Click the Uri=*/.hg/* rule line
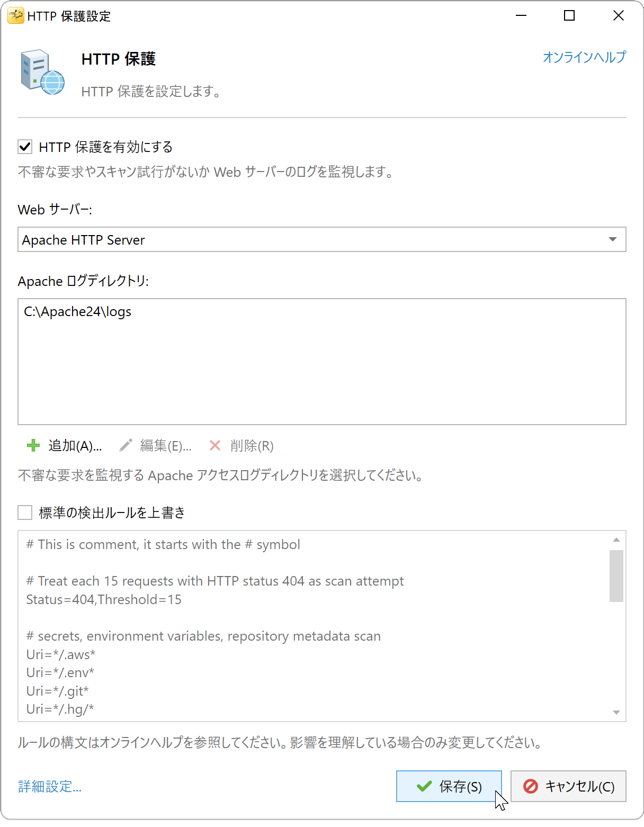This screenshot has height=827, width=644. point(60,709)
